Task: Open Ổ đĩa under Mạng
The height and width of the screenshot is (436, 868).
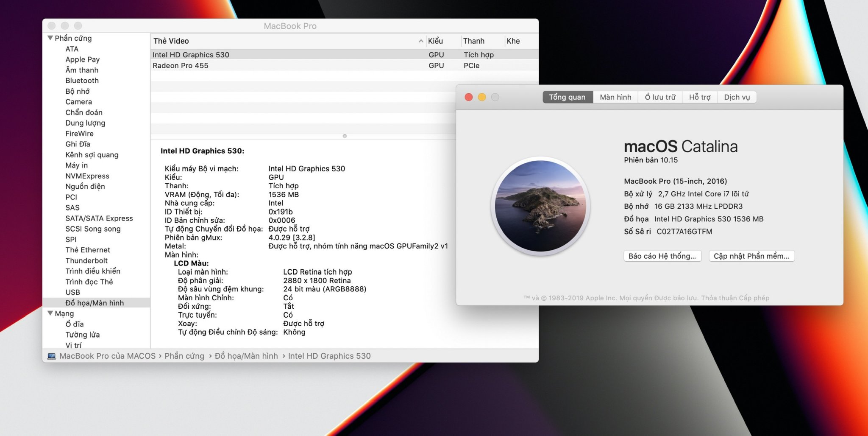Action: point(75,324)
